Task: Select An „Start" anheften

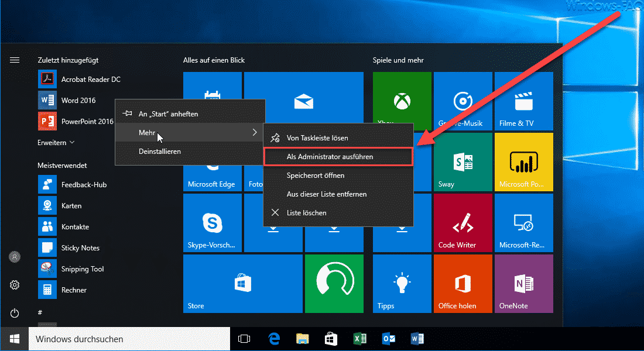Action: (x=190, y=113)
